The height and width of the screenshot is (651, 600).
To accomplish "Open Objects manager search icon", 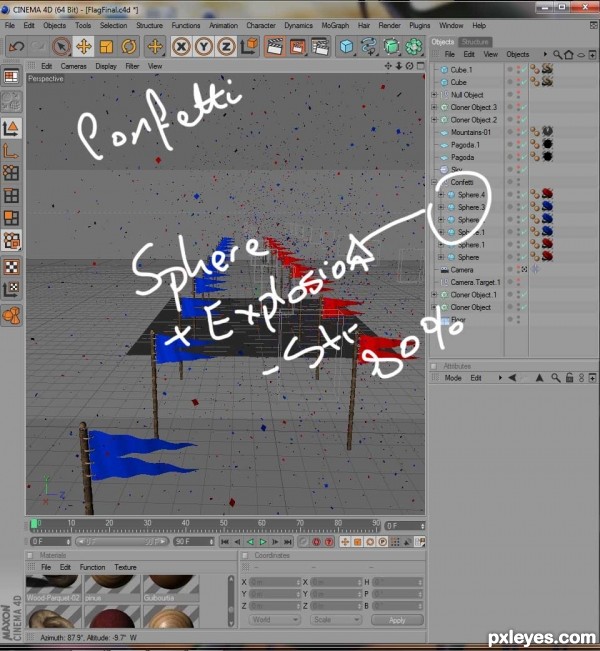I will (557, 54).
